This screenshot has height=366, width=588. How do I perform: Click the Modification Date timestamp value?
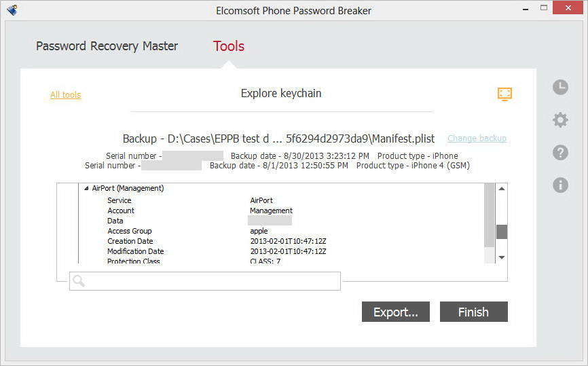[x=288, y=251]
